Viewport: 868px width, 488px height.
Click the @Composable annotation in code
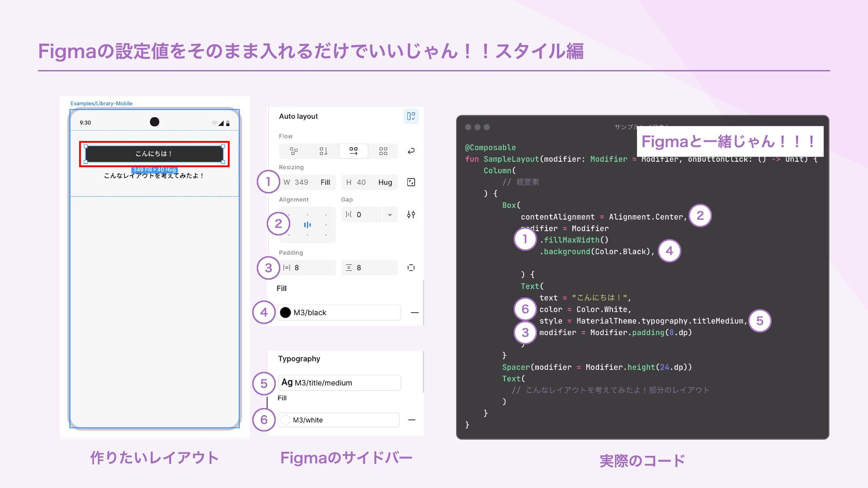point(490,147)
